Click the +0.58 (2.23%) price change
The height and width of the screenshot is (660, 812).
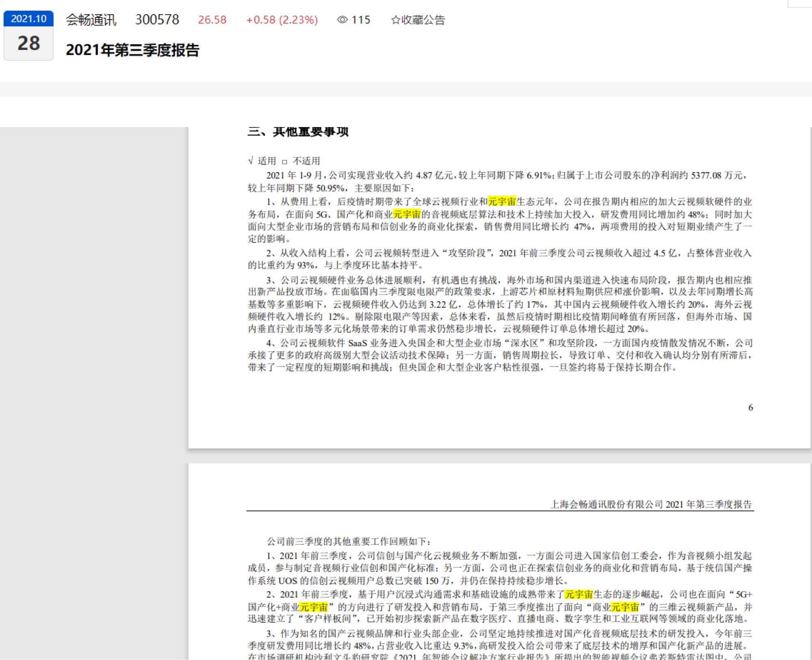282,19
